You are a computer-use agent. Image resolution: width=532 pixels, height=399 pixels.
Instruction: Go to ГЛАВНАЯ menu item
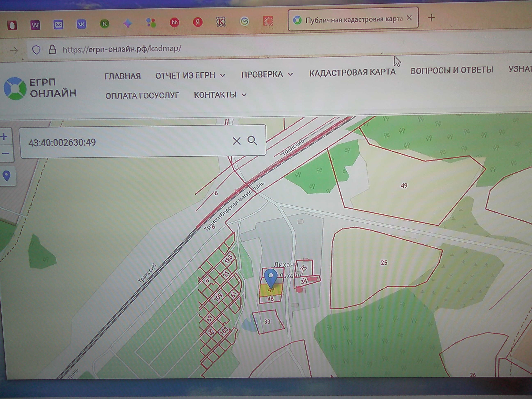[x=122, y=76]
